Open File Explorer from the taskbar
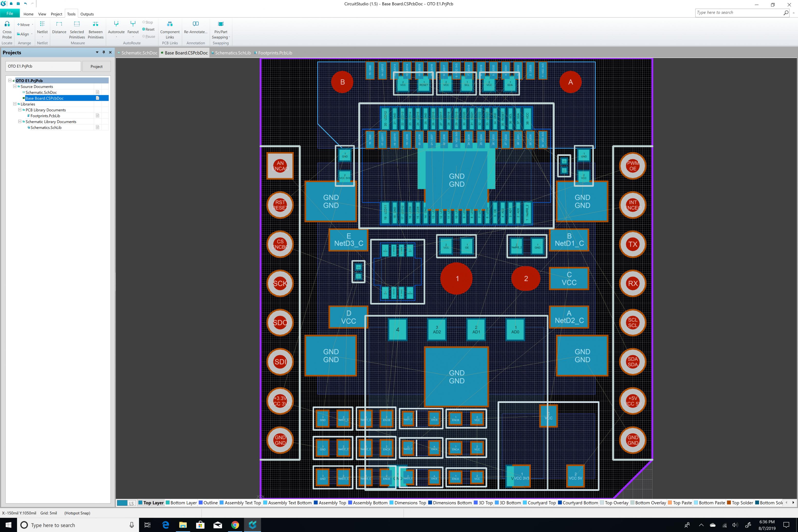 coord(183,525)
